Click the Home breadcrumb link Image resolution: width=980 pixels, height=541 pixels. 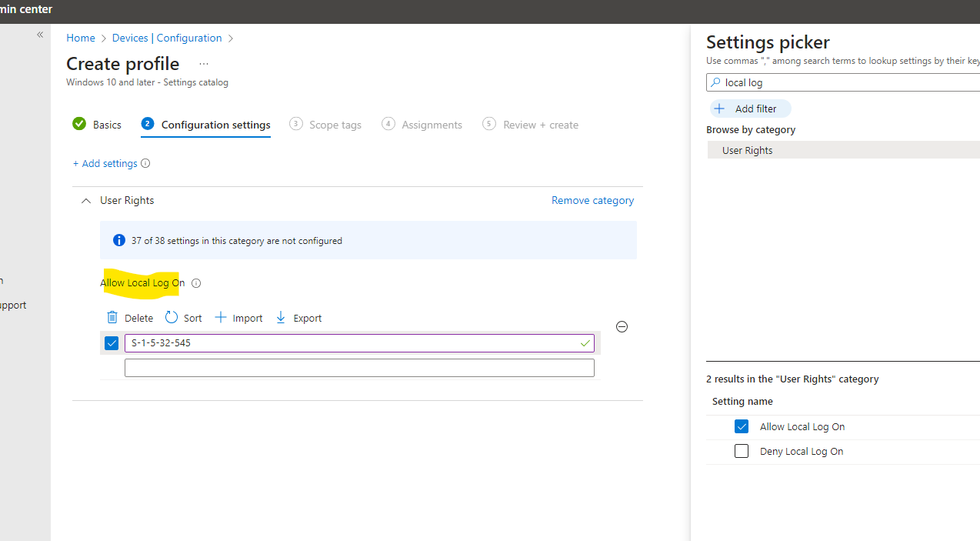[x=81, y=38]
